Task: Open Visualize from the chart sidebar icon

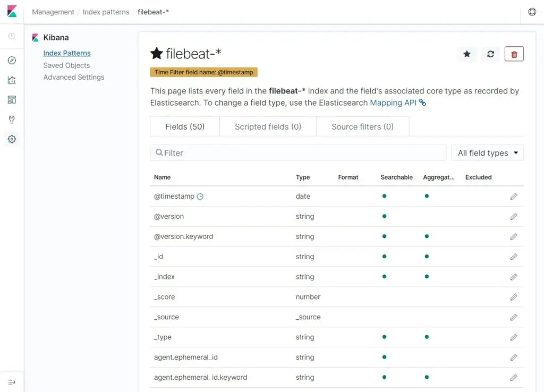Action: click(12, 80)
